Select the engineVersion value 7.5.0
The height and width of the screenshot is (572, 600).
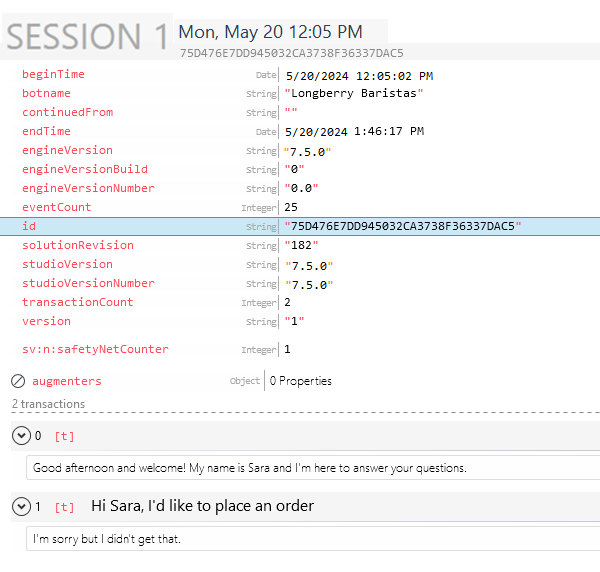pos(308,151)
